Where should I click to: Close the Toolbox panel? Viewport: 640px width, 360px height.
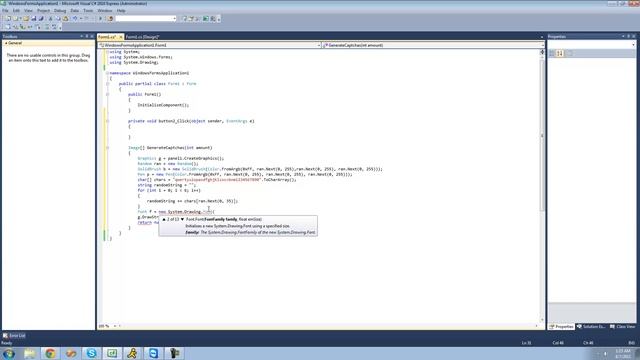coord(92,36)
